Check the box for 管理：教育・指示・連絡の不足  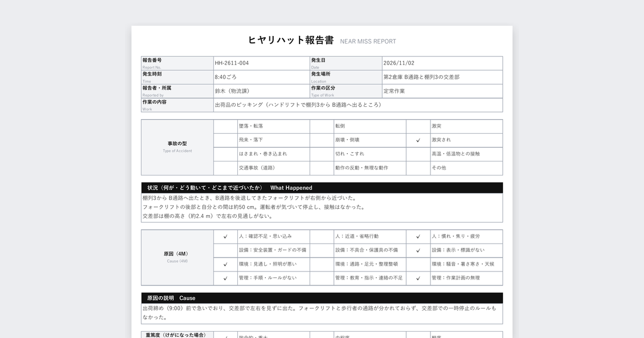click(321, 278)
